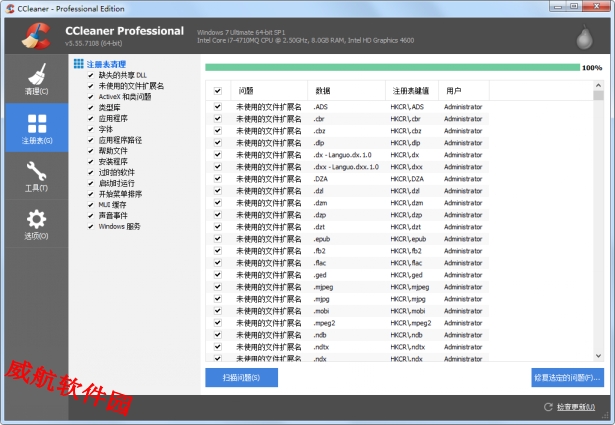Select the 注册表 registry section
This screenshot has width=615, height=425.
[x=36, y=128]
